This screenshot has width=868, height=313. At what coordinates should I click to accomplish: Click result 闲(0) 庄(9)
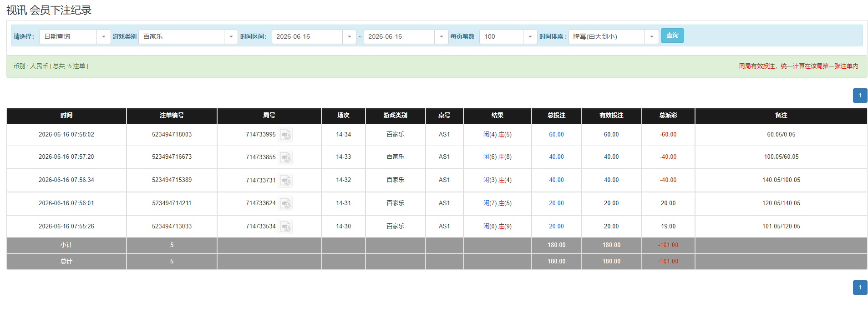click(x=497, y=227)
